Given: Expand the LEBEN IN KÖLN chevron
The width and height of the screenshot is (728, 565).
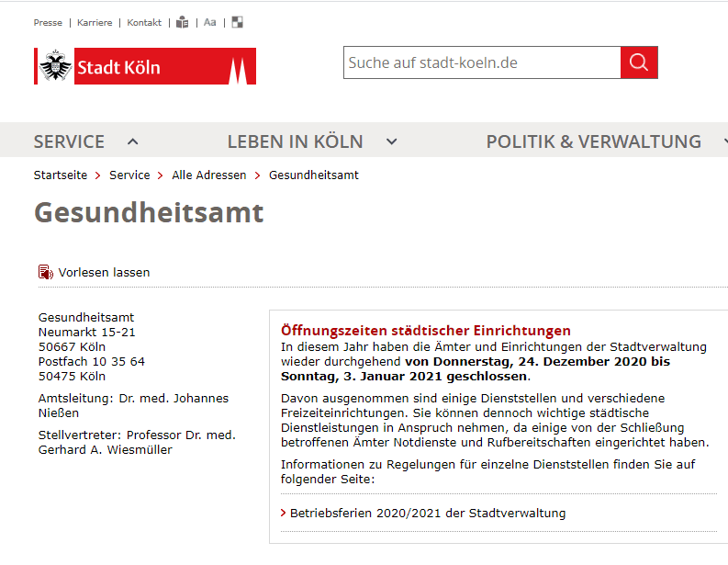Looking at the screenshot, I should [392, 141].
